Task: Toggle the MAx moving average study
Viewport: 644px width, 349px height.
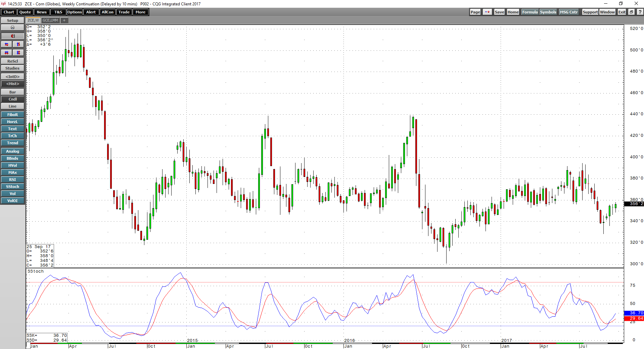Action: click(x=12, y=172)
